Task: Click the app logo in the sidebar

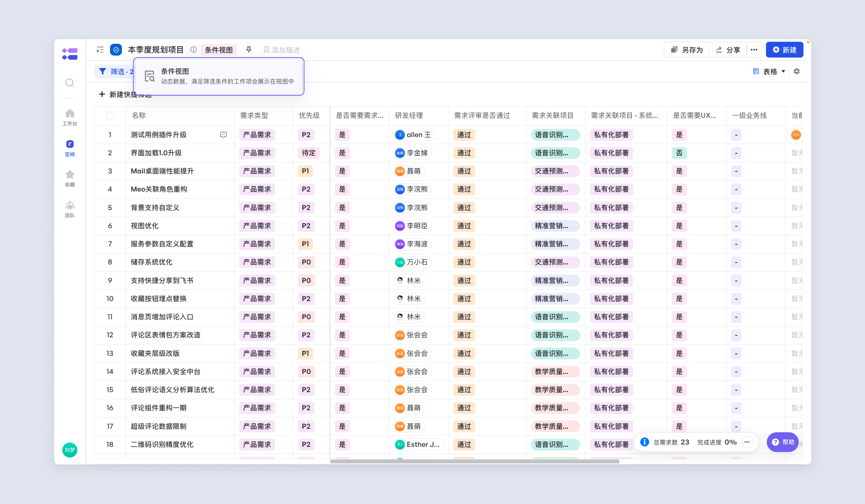Action: click(70, 54)
